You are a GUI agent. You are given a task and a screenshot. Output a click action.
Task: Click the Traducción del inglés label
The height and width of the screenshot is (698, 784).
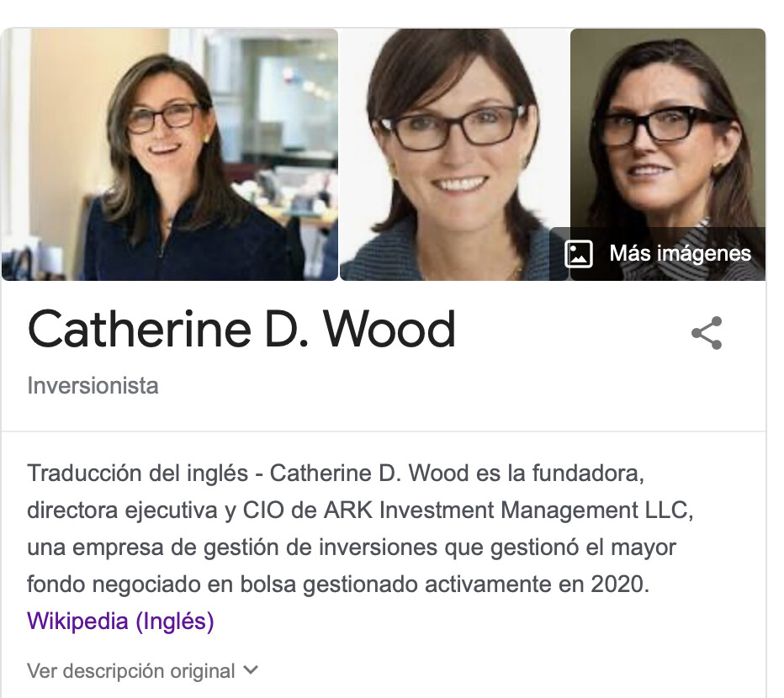tap(137, 473)
